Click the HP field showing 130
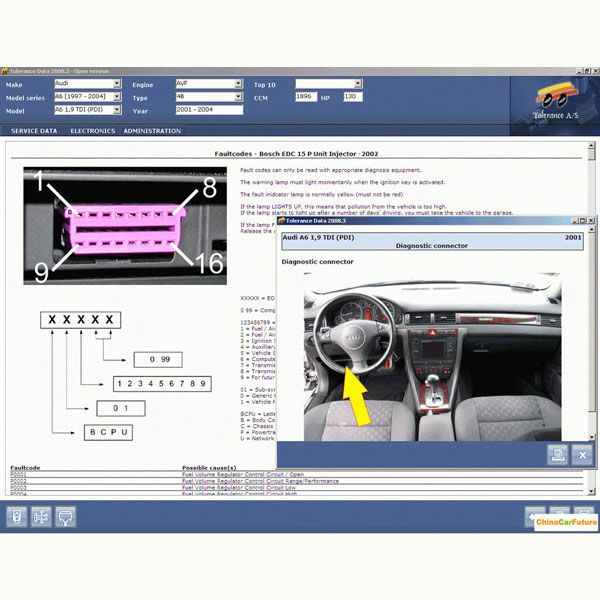 coord(353,97)
